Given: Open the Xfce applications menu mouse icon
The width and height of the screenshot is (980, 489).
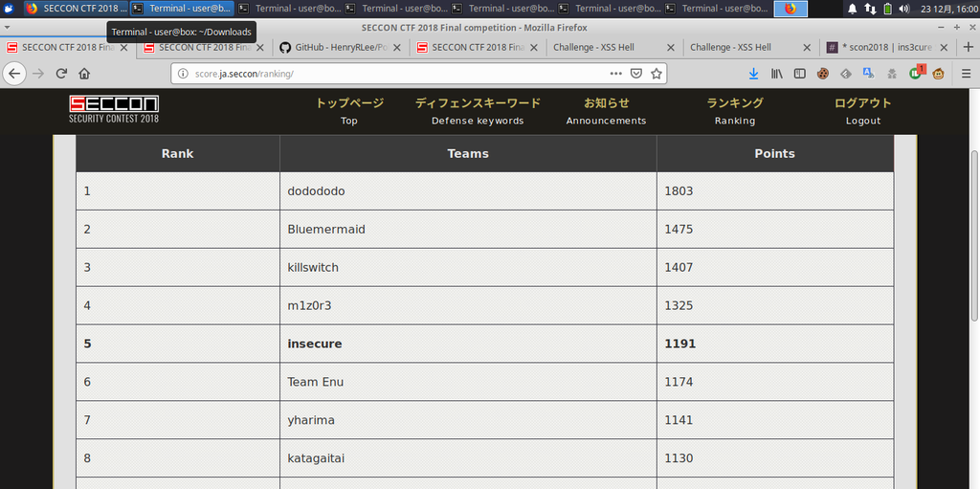Looking at the screenshot, I should [10, 9].
